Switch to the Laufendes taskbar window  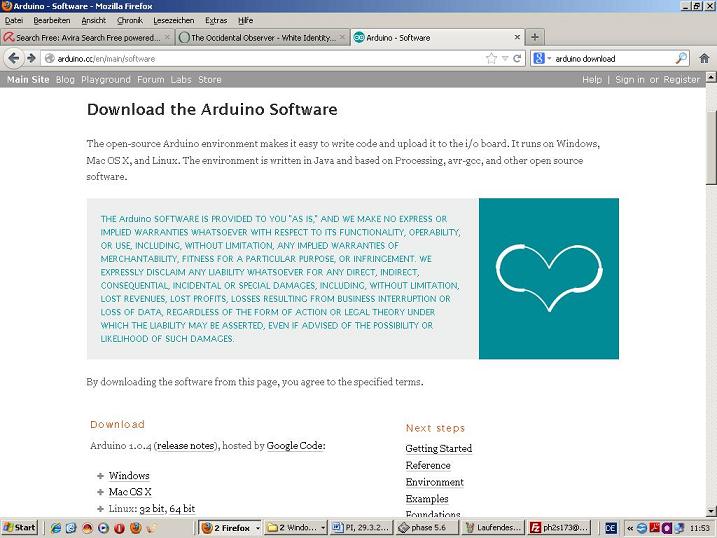493,528
